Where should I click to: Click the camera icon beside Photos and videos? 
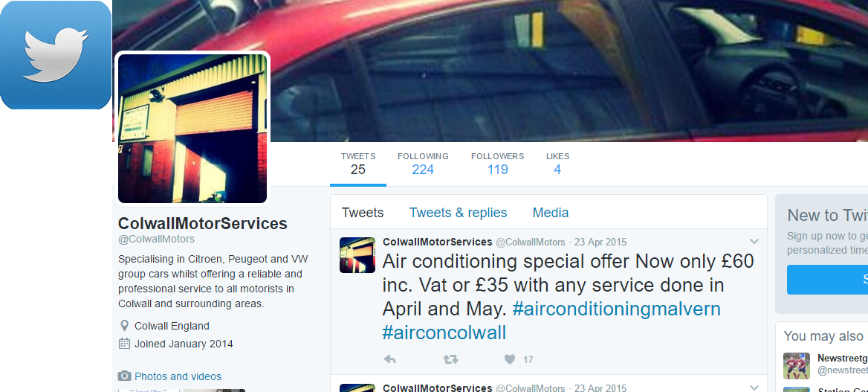tap(125, 376)
